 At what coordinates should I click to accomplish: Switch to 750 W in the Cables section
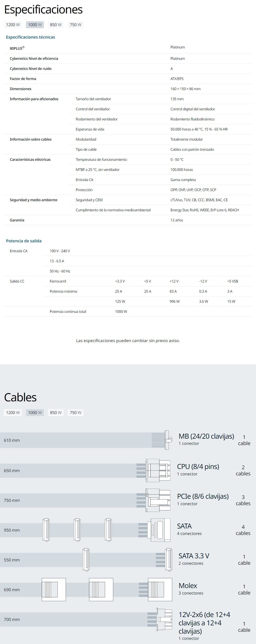pos(76,413)
